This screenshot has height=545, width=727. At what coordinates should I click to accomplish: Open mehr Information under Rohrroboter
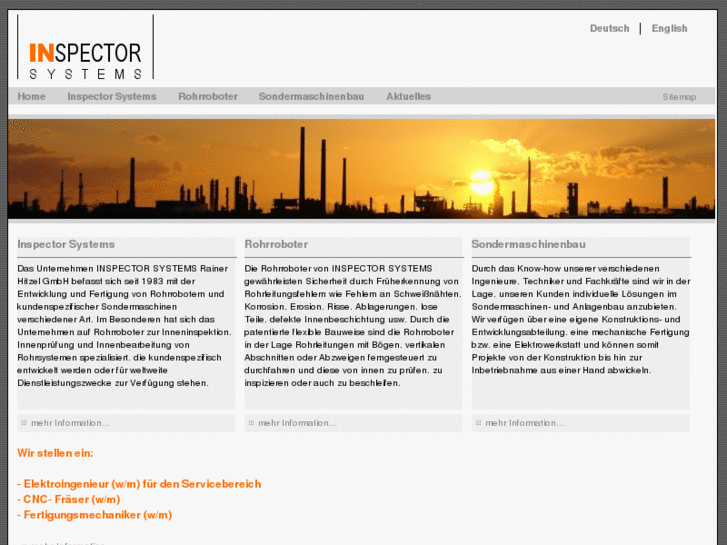(297, 423)
